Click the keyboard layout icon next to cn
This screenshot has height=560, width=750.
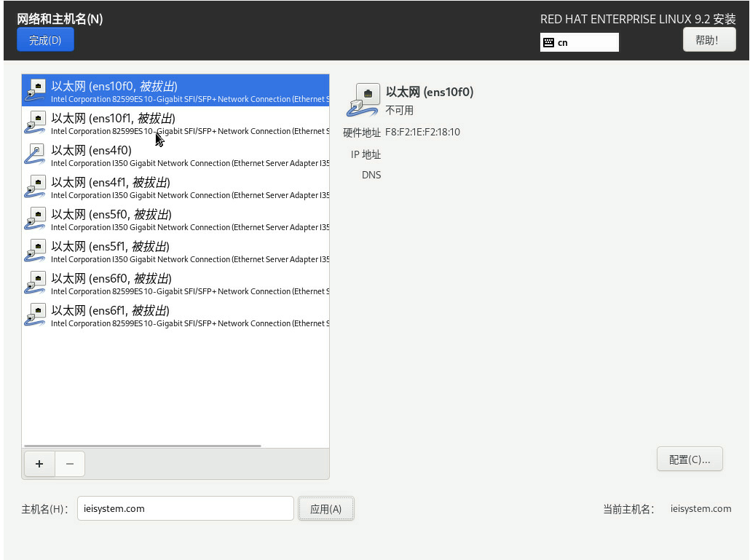click(x=549, y=43)
